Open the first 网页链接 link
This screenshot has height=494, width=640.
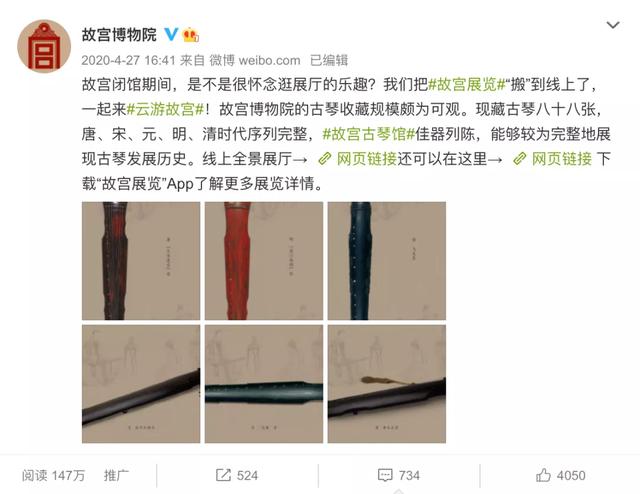click(358, 159)
